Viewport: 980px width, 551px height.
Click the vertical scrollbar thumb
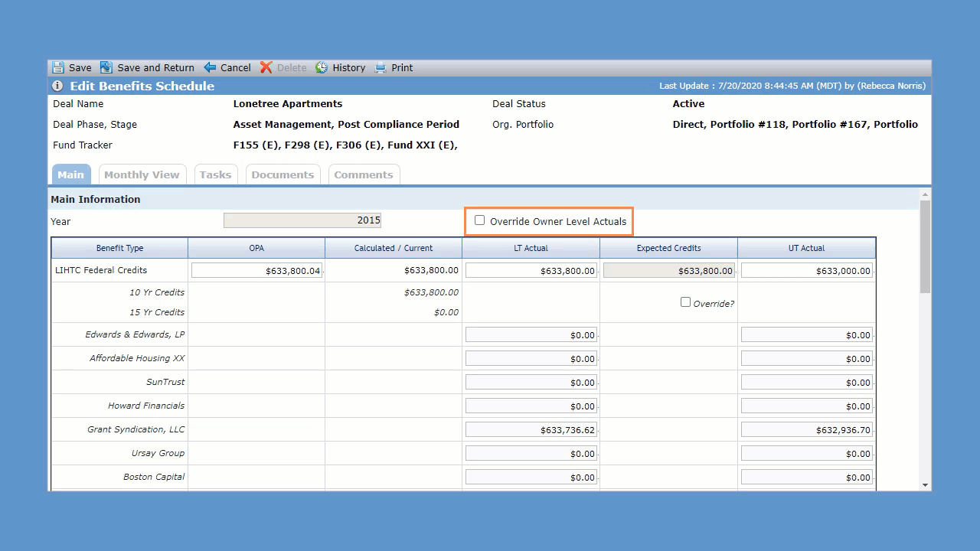(925, 246)
